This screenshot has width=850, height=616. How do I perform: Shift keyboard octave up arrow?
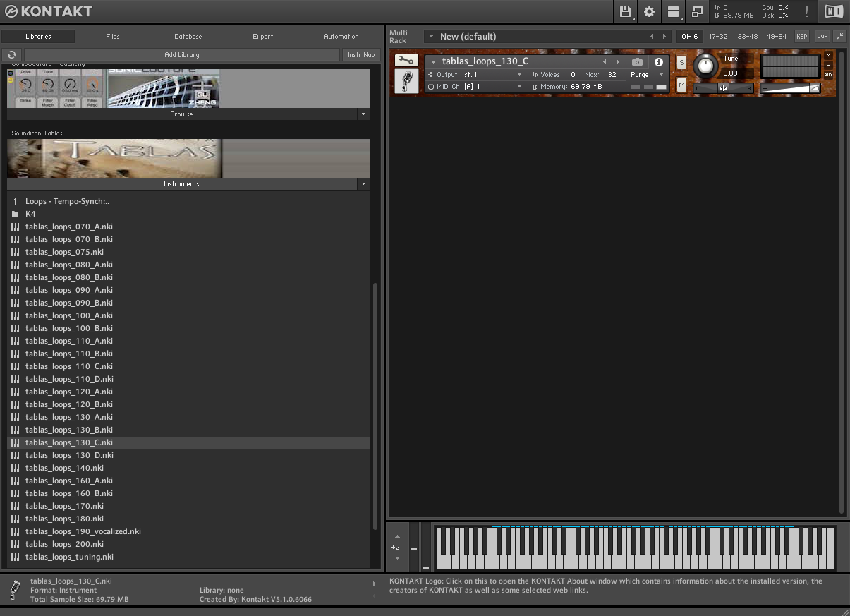(397, 536)
